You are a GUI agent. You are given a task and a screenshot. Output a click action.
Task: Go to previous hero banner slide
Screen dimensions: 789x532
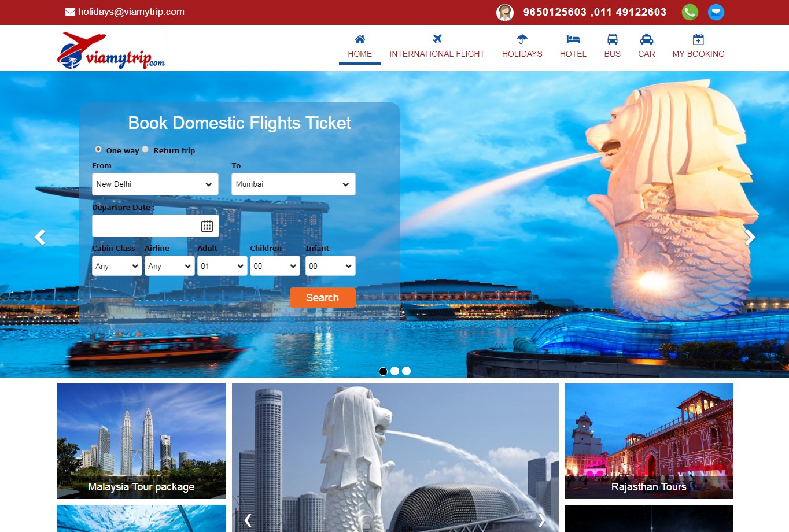click(40, 237)
